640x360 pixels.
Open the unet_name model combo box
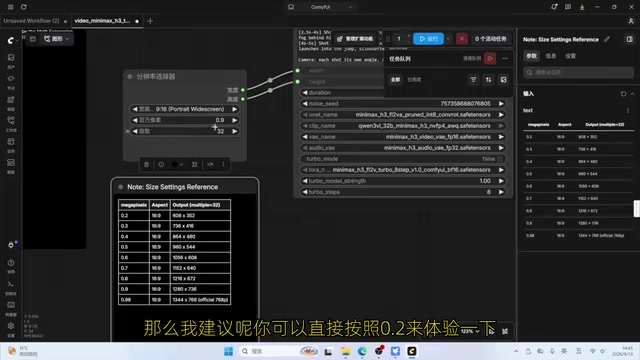pyautogui.click(x=403, y=115)
